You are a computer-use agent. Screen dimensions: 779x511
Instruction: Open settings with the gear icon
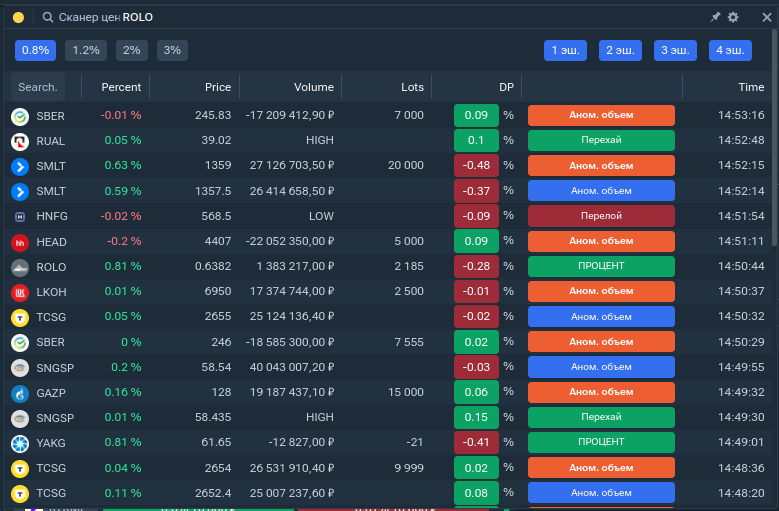(x=733, y=17)
